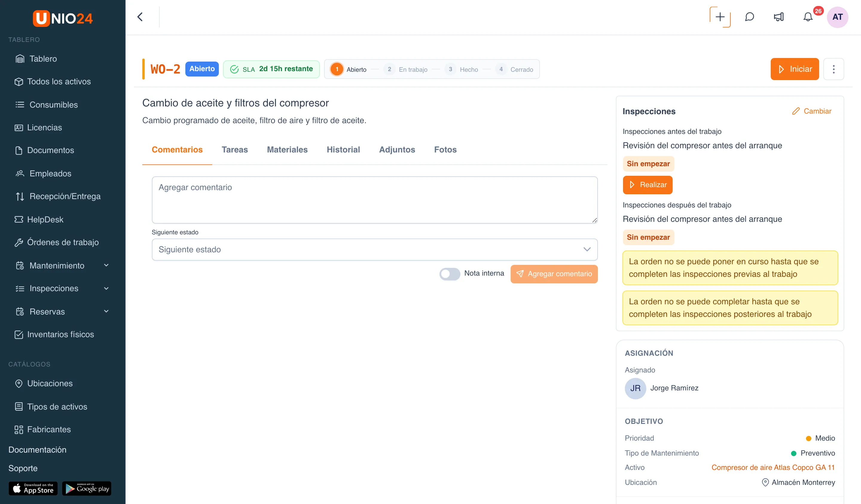Switch to the Historial tab

[x=343, y=150]
